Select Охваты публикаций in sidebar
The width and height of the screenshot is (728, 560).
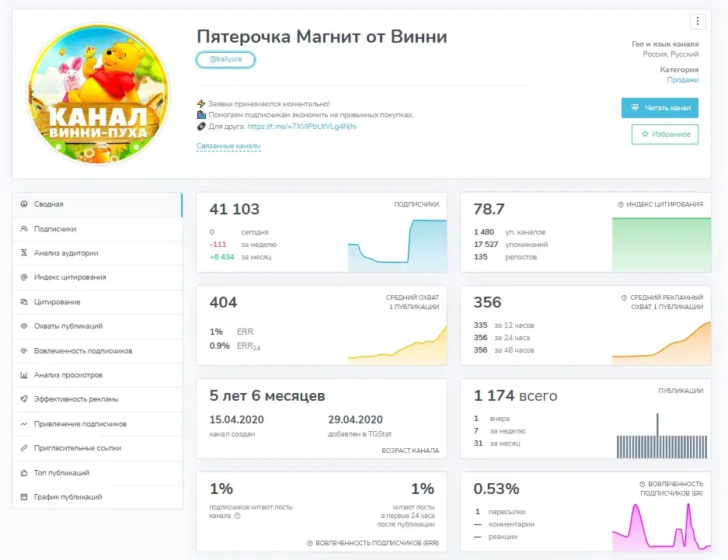pyautogui.click(x=97, y=325)
